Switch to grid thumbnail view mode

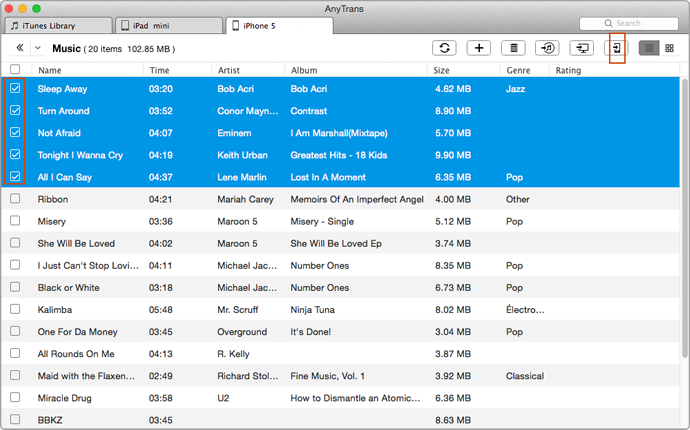669,48
